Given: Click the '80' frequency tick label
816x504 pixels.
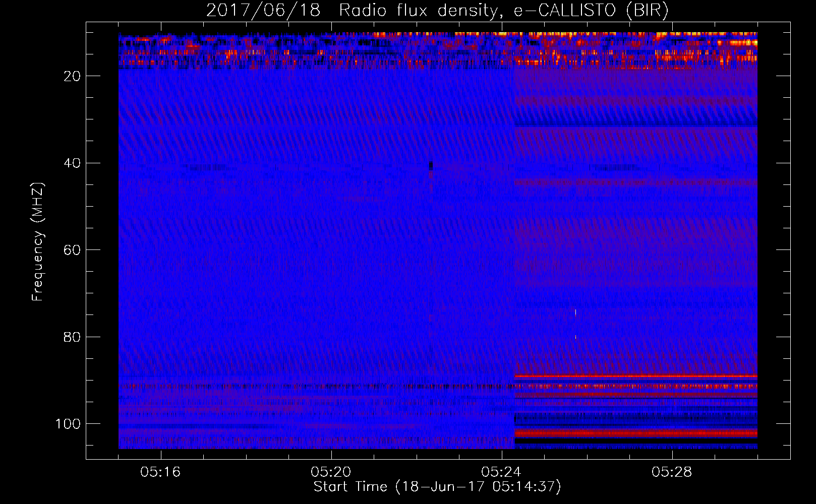Looking at the screenshot, I should tap(73, 337).
